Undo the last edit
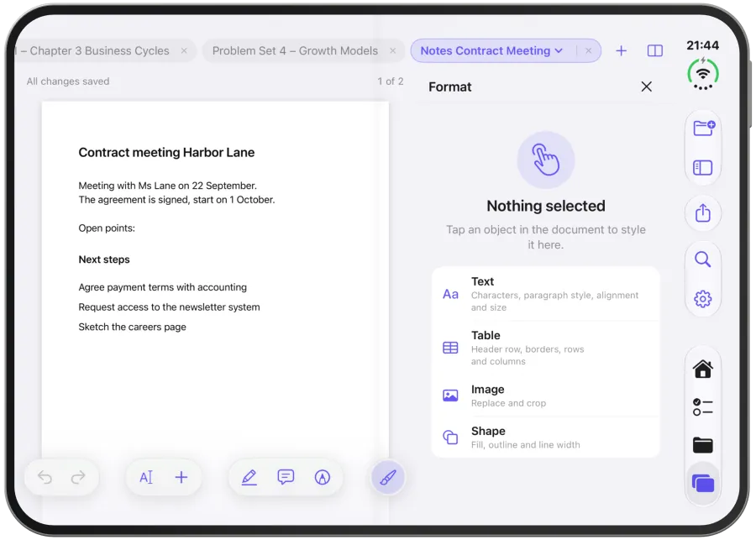The image size is (756, 540). click(x=45, y=477)
